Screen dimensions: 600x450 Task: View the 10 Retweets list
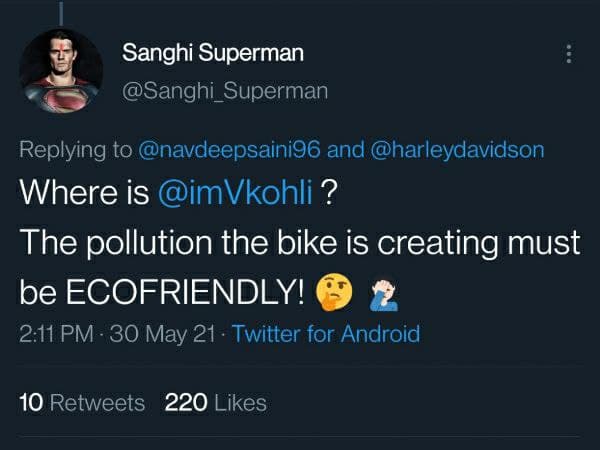(x=82, y=403)
